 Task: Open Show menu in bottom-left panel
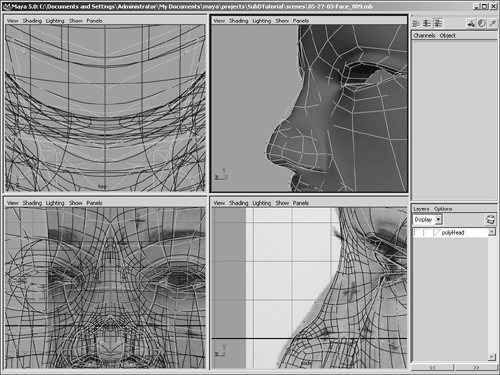pos(76,203)
